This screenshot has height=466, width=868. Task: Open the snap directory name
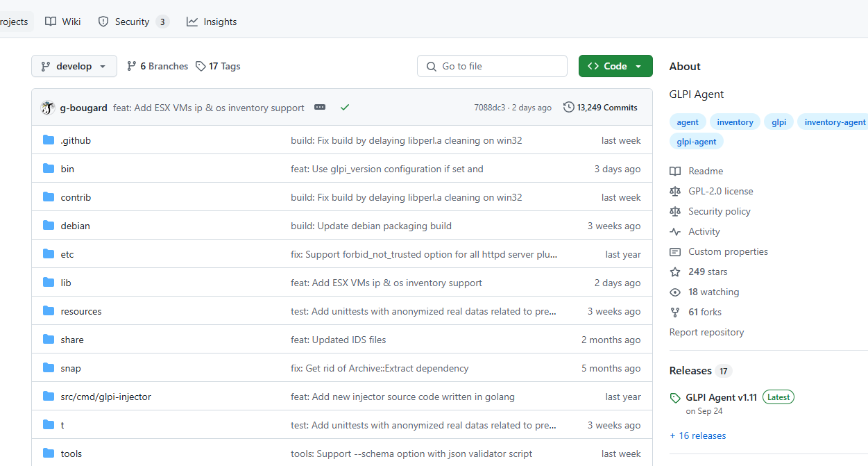71,368
